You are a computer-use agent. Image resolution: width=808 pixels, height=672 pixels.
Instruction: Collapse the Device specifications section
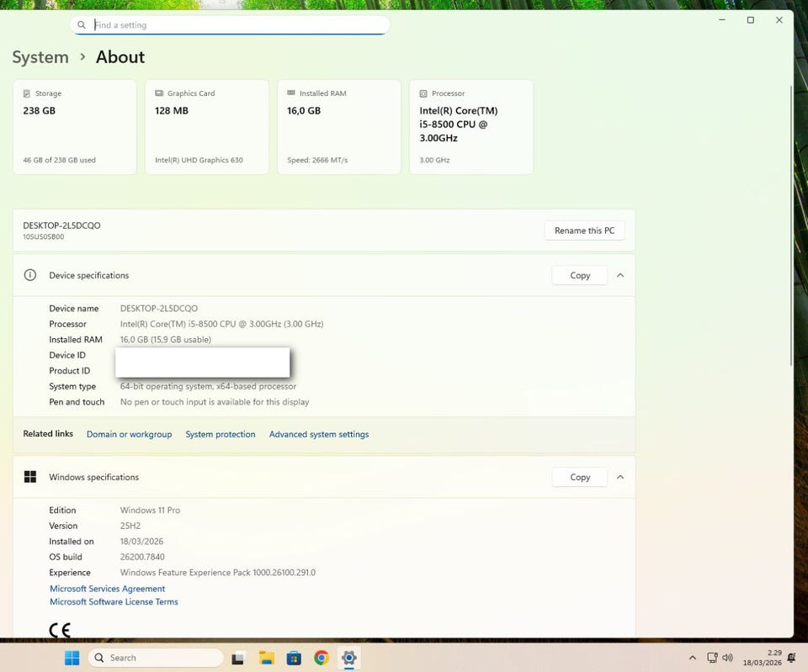tap(620, 276)
